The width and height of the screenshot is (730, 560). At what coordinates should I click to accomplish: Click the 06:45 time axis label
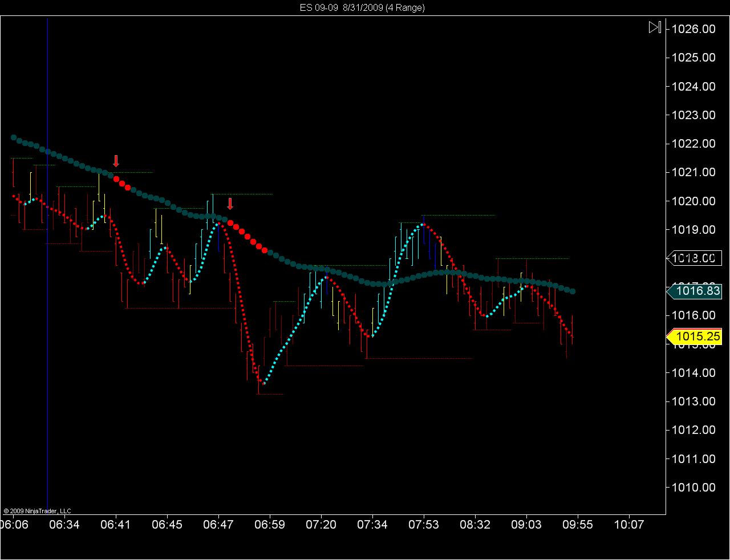point(167,525)
